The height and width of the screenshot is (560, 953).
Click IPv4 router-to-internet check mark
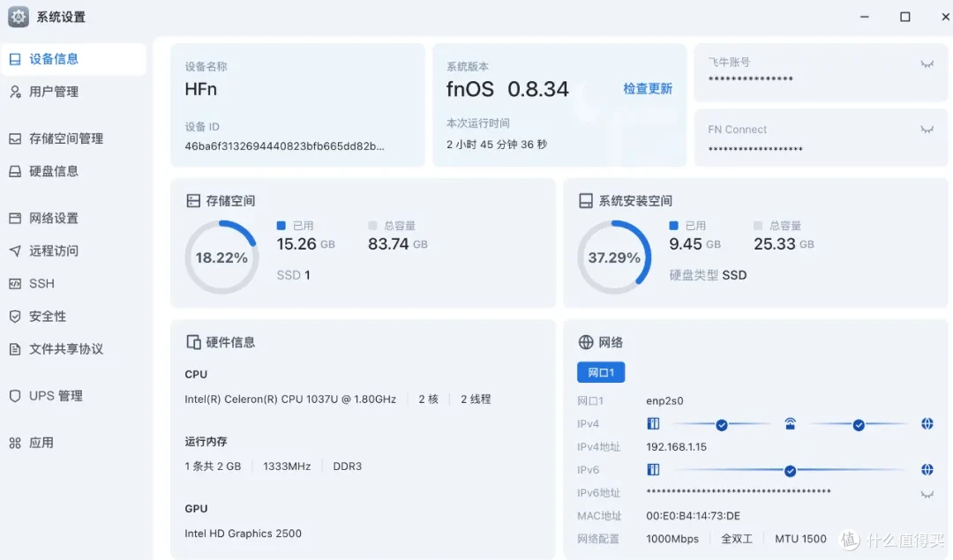coord(859,425)
